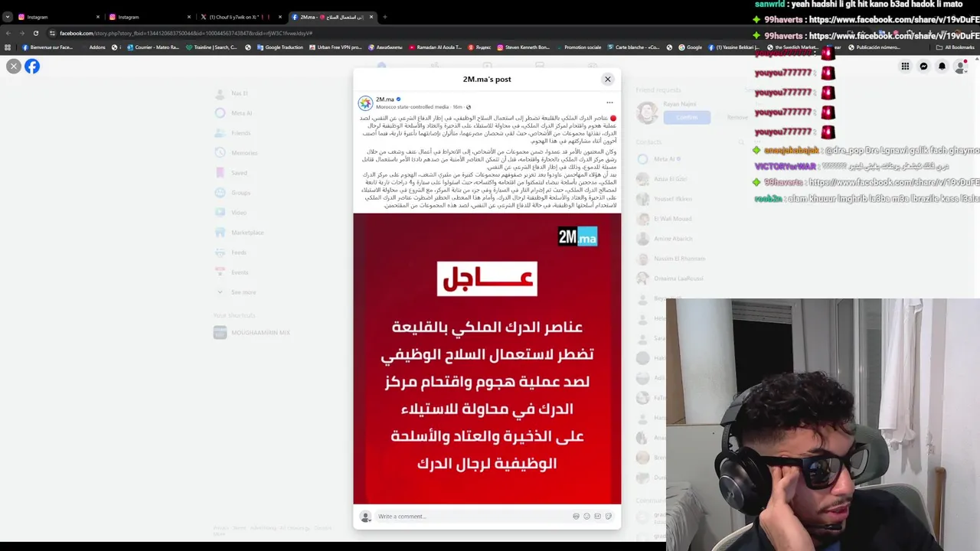The image size is (980, 551).
Task: Open Urban Free VPN bookmark
Action: point(335,47)
